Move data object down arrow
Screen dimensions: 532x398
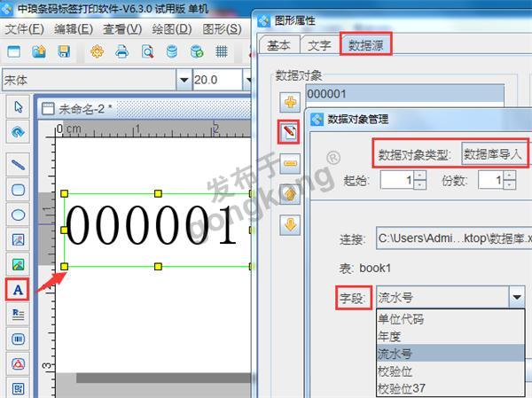290,224
